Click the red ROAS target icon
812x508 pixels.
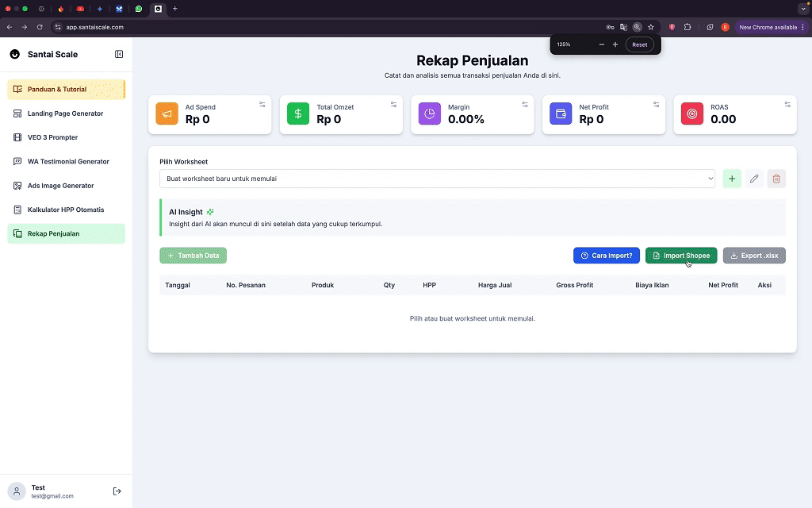(x=691, y=114)
